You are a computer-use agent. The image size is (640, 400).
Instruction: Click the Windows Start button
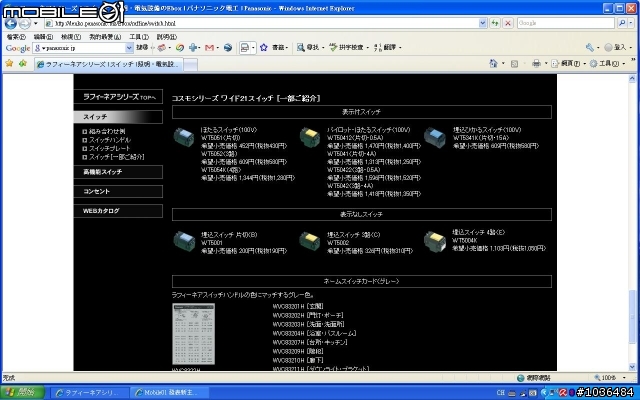[23, 393]
